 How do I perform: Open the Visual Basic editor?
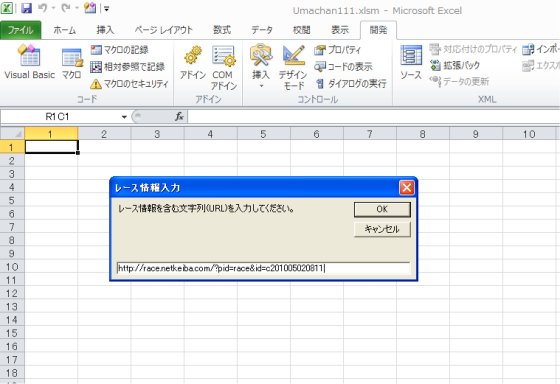coord(30,61)
